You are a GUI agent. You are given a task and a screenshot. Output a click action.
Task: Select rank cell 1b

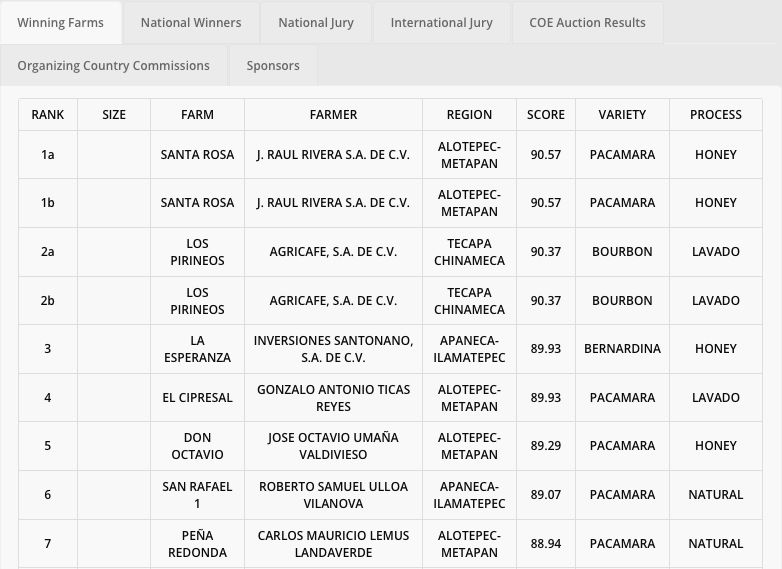coord(48,203)
